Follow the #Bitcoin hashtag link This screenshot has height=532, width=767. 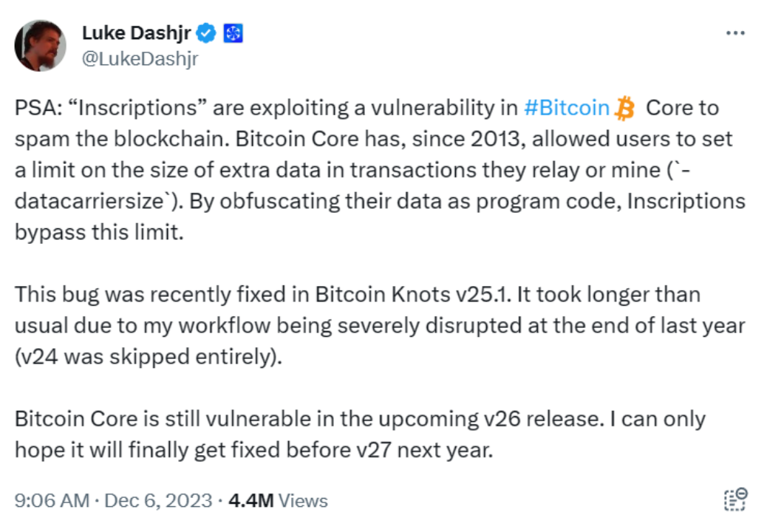click(567, 108)
